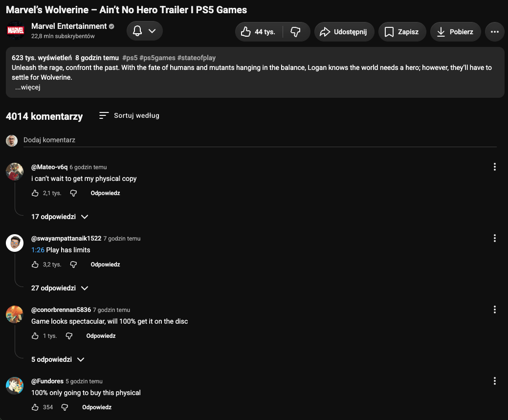Click '6 godzin temu' timestamp link

(88, 167)
